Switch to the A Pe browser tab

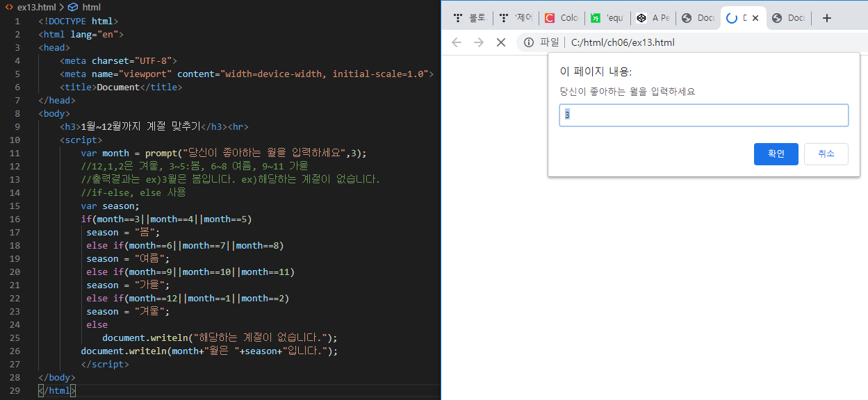653,18
